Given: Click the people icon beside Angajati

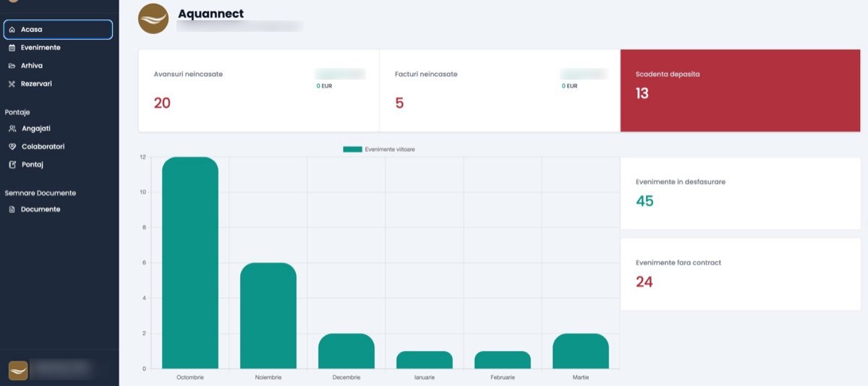Looking at the screenshot, I should pos(12,129).
